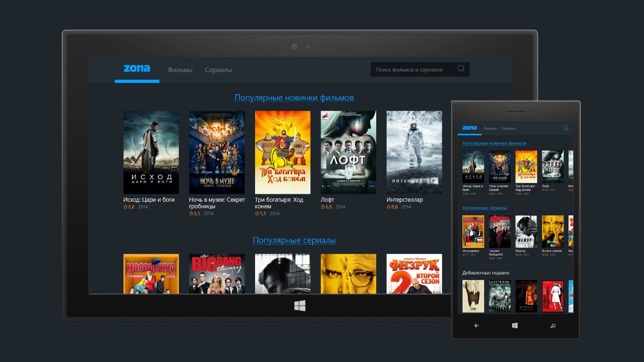
Task: Tap the CUB poster in Добавленные недавно on phone
Action: (x=473, y=296)
